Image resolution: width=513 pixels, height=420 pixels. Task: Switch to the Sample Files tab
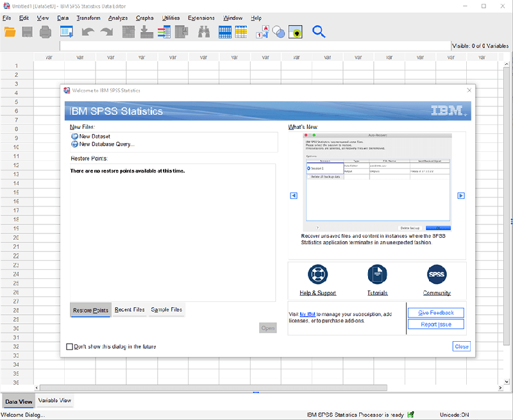167,310
